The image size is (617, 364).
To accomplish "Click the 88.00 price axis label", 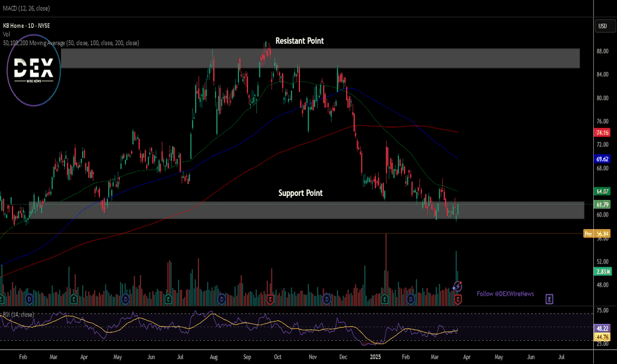I will coord(602,51).
